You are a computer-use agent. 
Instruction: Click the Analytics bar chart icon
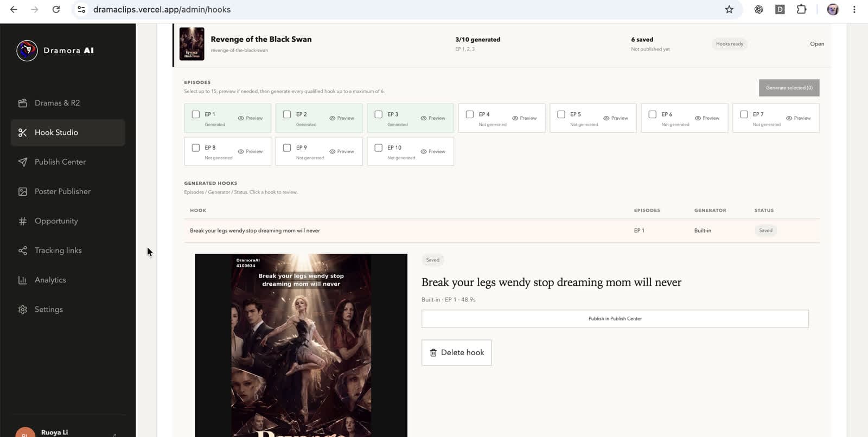[23, 280]
